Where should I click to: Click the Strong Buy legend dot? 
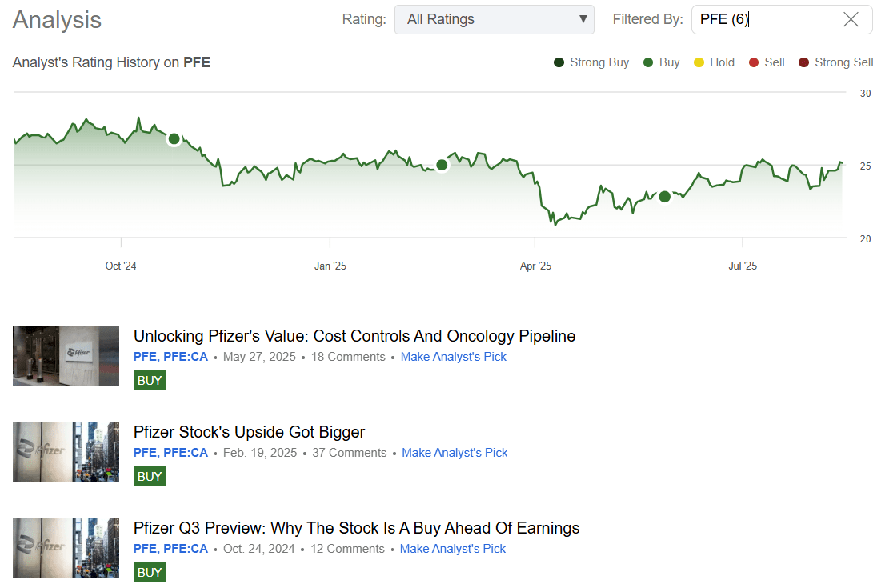click(x=559, y=62)
